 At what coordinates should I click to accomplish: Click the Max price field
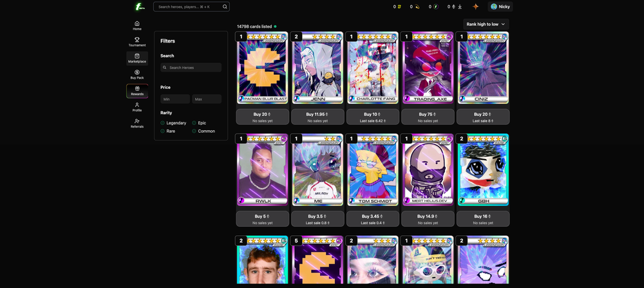pos(207,99)
